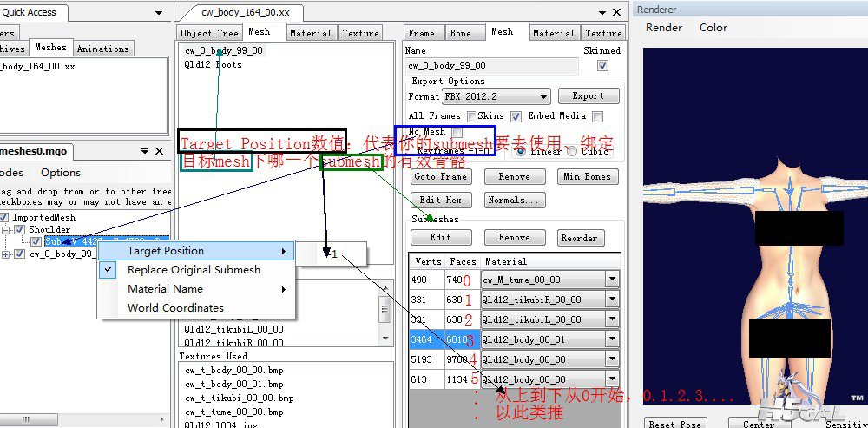
Task: Enable the Embed Media checkbox
Action: point(597,116)
